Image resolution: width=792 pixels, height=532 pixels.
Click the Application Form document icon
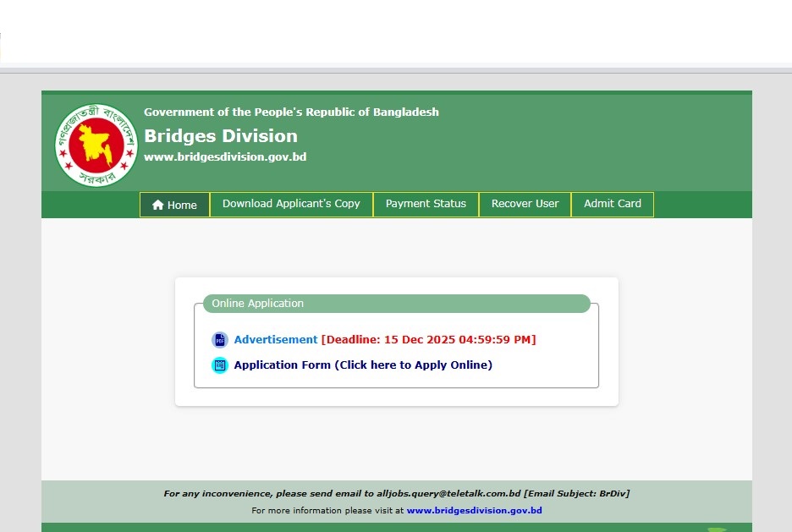tap(220, 365)
